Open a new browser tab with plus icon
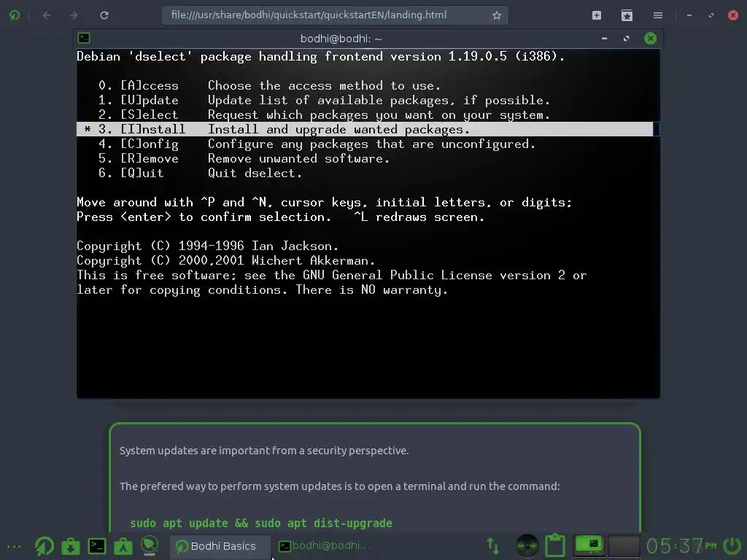This screenshot has width=747, height=560. (x=597, y=15)
